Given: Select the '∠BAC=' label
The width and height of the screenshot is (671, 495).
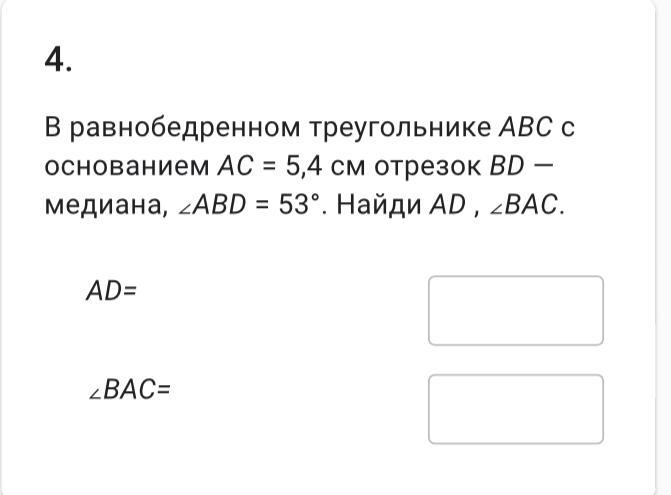Looking at the screenshot, I should point(130,390).
